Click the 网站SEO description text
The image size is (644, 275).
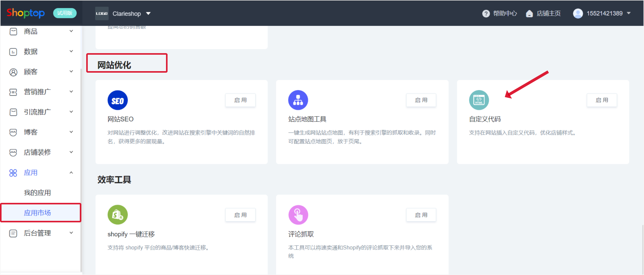(x=181, y=137)
